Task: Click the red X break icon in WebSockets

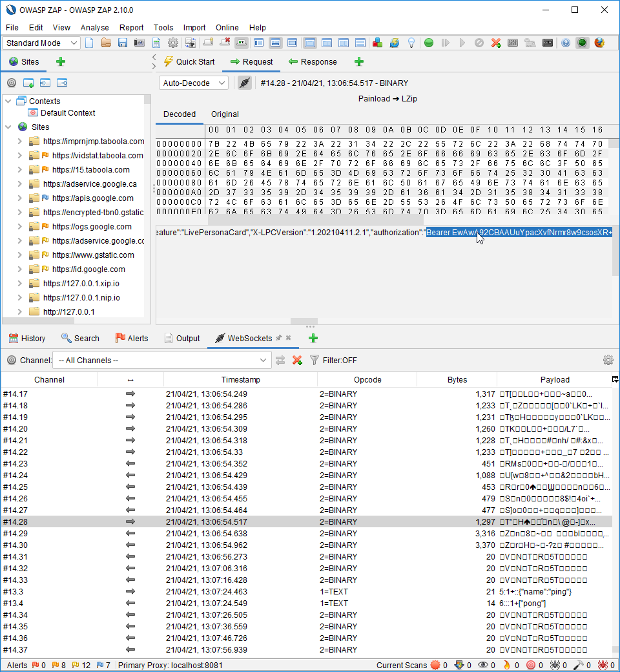Action: click(x=297, y=361)
